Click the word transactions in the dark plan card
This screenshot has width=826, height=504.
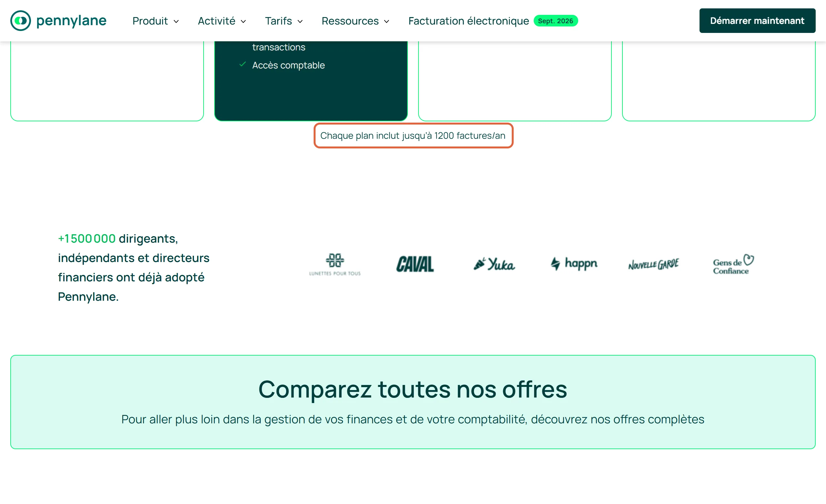(x=278, y=47)
